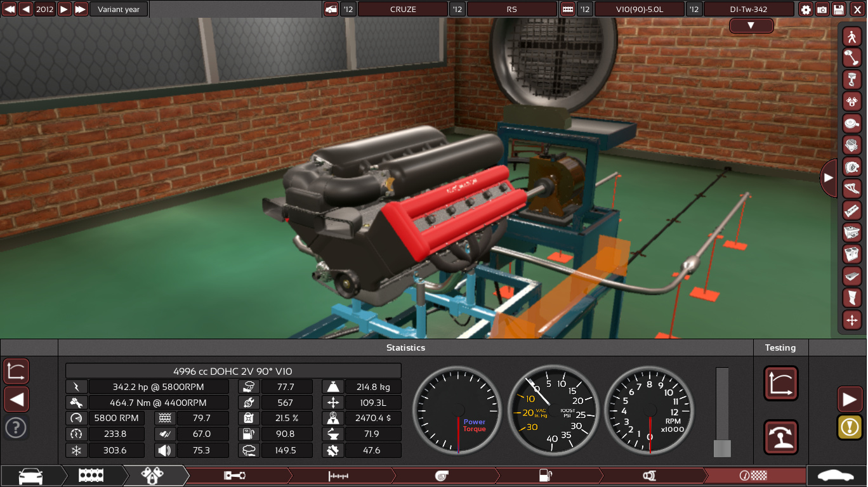This screenshot has height=487, width=868.
Task: Click the camera screenshot icon
Action: 822,10
